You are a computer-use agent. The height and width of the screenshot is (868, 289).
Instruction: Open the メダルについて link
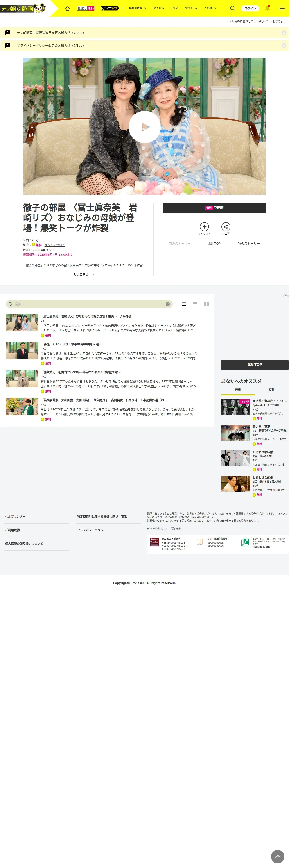pyautogui.click(x=54, y=245)
